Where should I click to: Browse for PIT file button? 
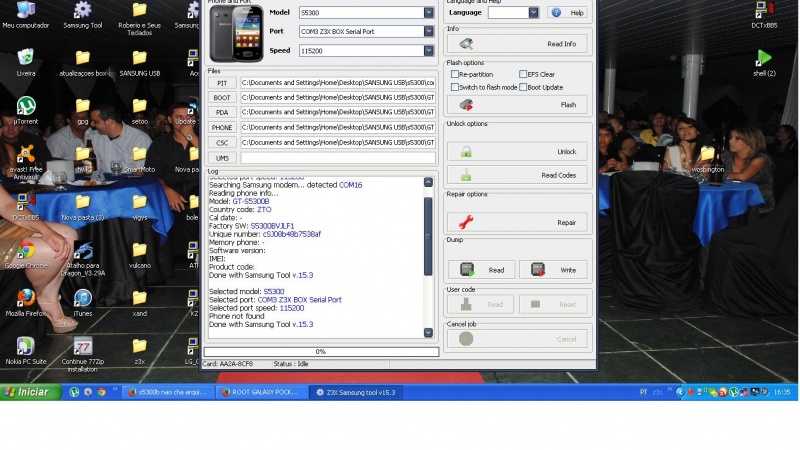pos(222,83)
